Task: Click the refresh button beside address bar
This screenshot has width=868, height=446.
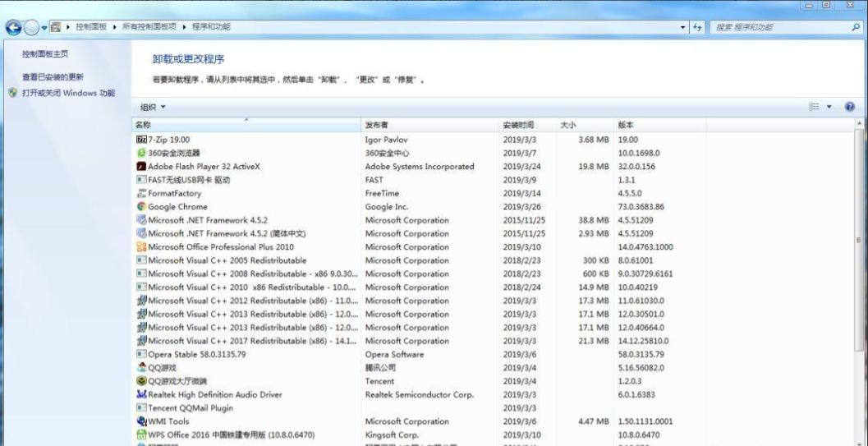Action: [x=697, y=27]
